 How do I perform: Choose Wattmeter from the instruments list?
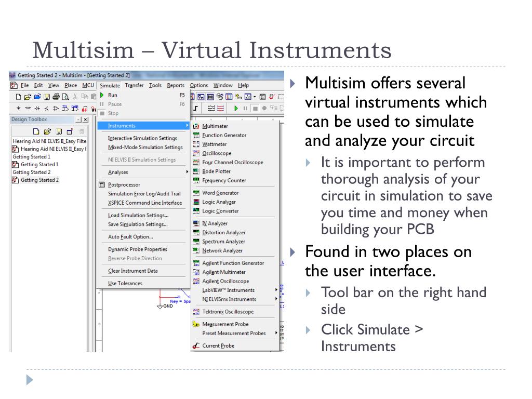235,144
